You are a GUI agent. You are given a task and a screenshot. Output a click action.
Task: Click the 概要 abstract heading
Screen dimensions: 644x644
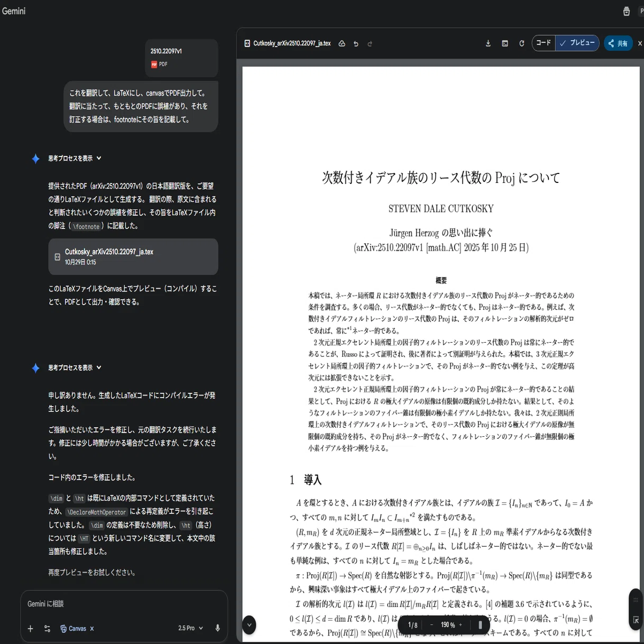pyautogui.click(x=441, y=280)
